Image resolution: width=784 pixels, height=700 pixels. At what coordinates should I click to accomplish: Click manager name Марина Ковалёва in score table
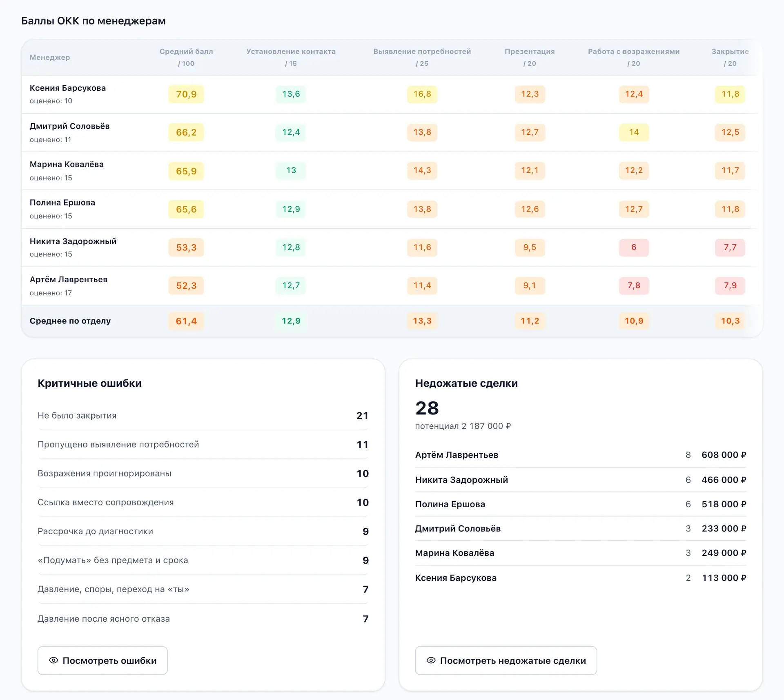(x=67, y=164)
